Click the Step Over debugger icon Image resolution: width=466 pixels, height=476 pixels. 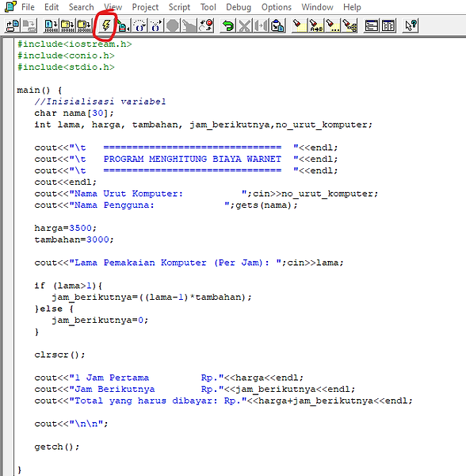pyautogui.click(x=139, y=26)
